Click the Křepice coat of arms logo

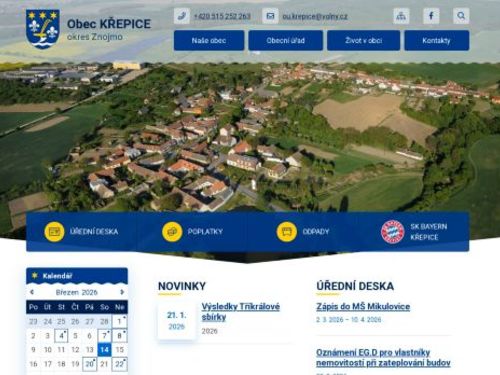pyautogui.click(x=43, y=29)
